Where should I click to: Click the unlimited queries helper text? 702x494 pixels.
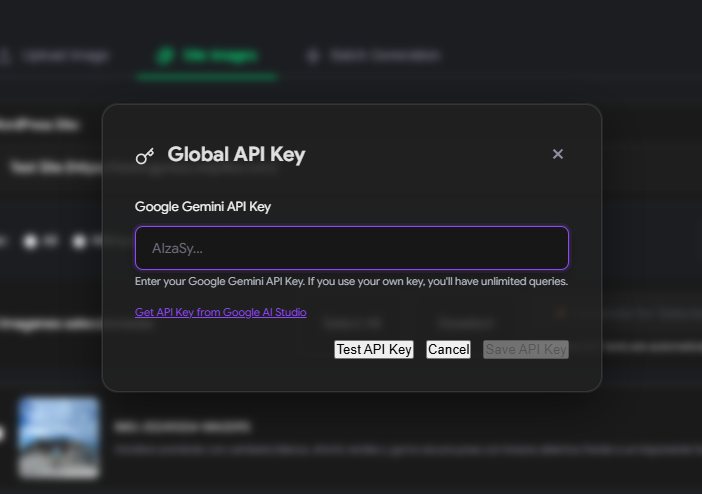pyautogui.click(x=351, y=281)
